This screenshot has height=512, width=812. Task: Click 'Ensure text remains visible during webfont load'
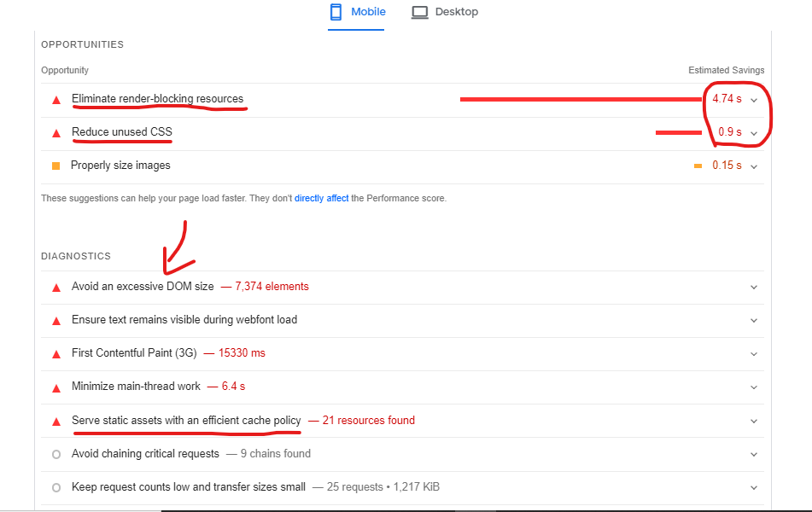pos(184,319)
